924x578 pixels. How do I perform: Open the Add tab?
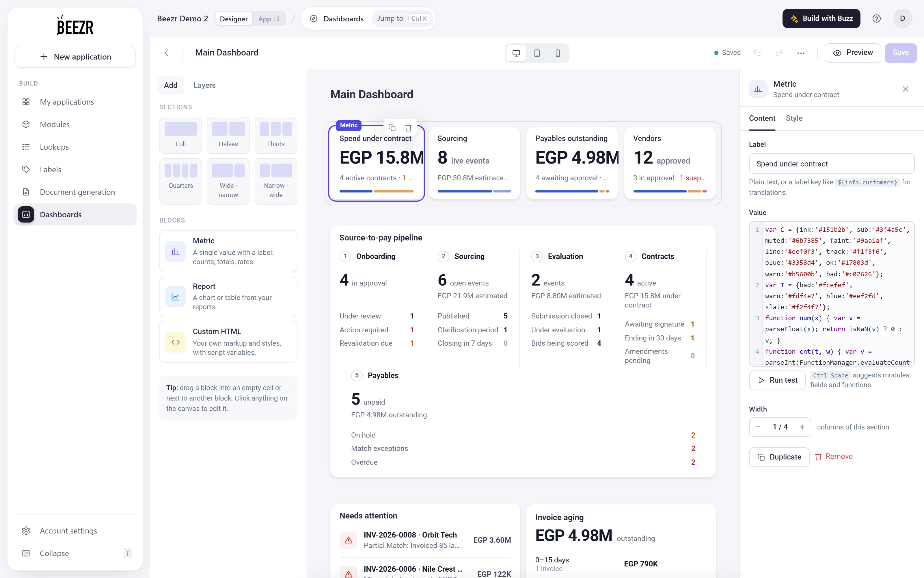coord(170,85)
